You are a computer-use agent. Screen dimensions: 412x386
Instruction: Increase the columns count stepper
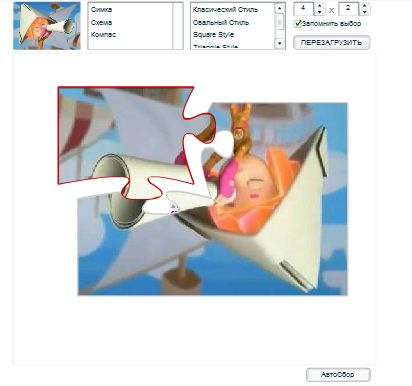319,6
